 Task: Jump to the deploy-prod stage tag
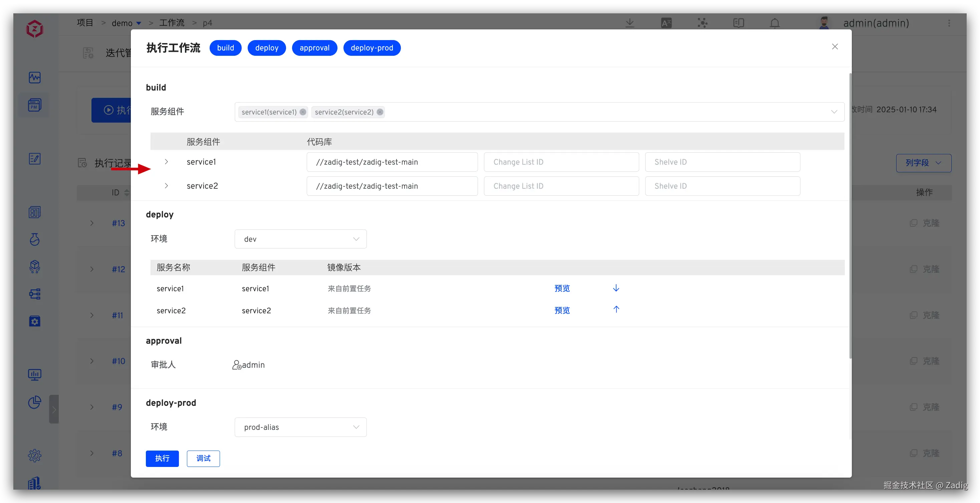372,48
